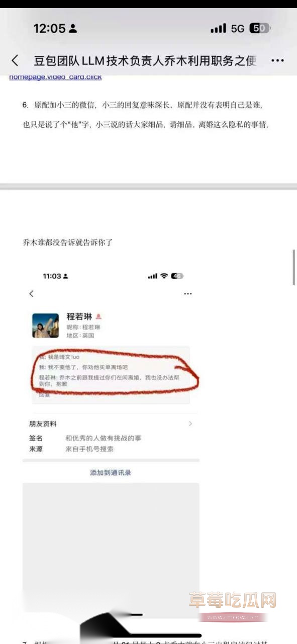The height and width of the screenshot is (644, 297).
Task: Tap the back chevron inside the embedded WeChat screenshot
Action: point(31,293)
